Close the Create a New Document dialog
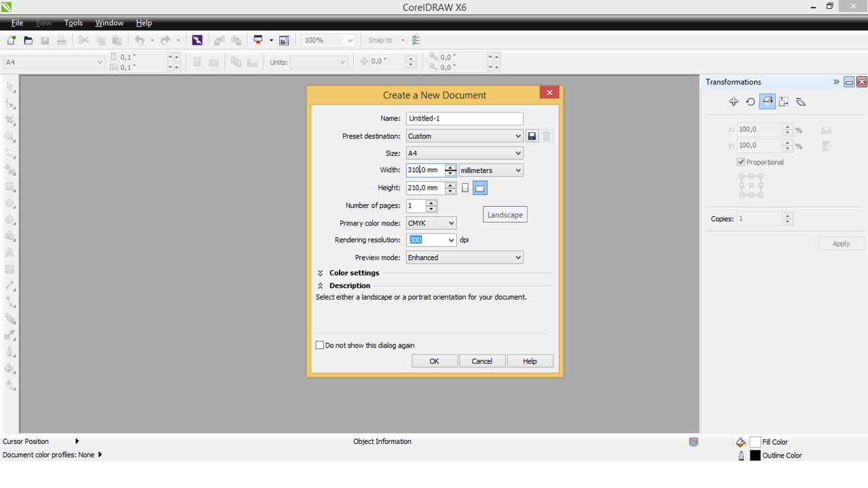868x488 pixels. (x=549, y=93)
